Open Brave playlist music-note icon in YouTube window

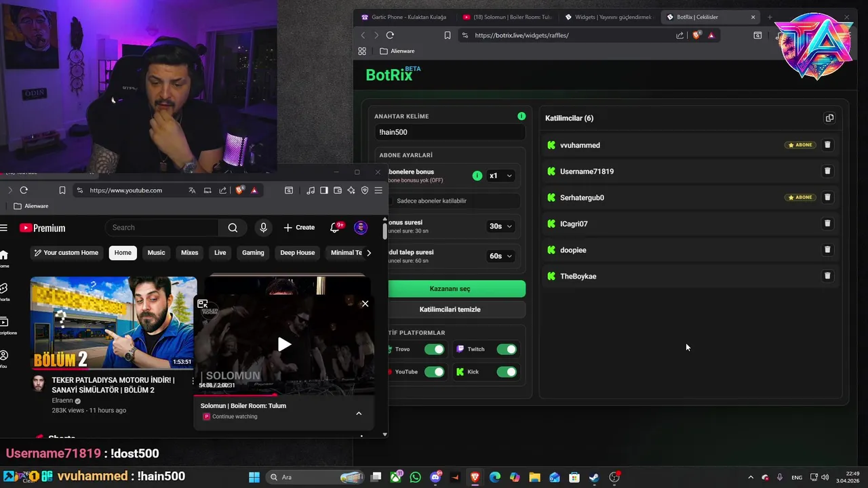pos(311,190)
